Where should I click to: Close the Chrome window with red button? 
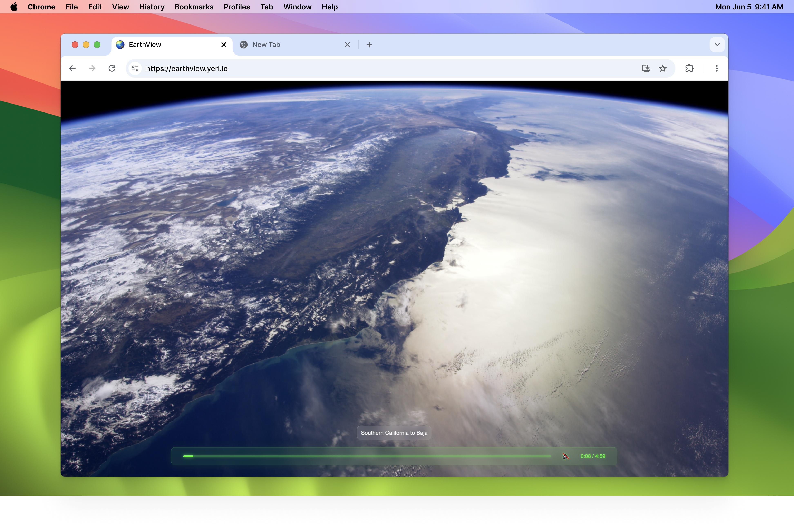(75, 45)
